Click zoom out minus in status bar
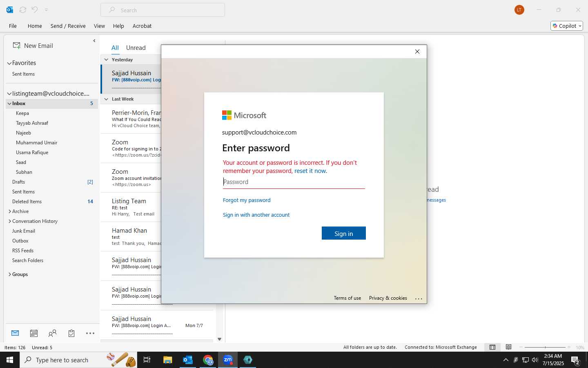Viewport: 588px width, 368px height. pyautogui.click(x=521, y=347)
